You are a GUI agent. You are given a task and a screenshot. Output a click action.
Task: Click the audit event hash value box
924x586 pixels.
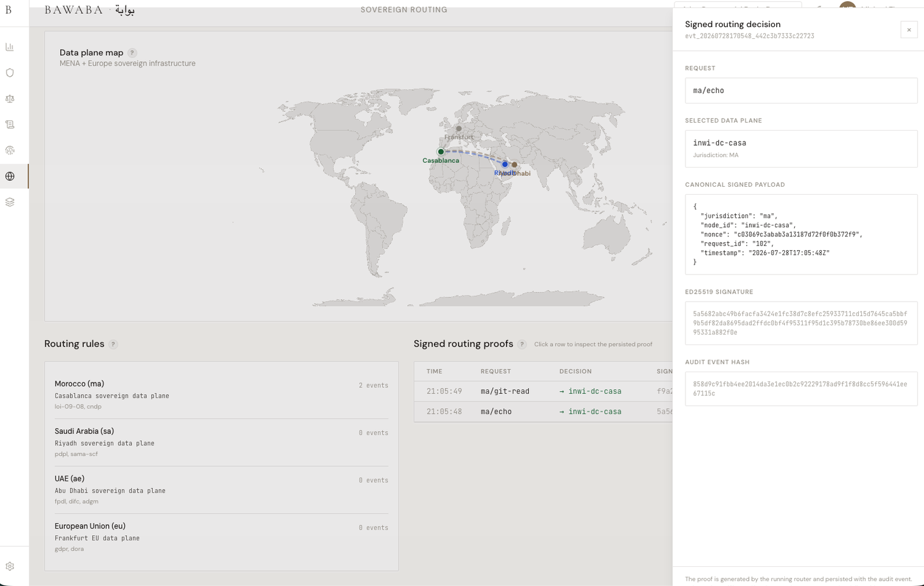pos(801,388)
